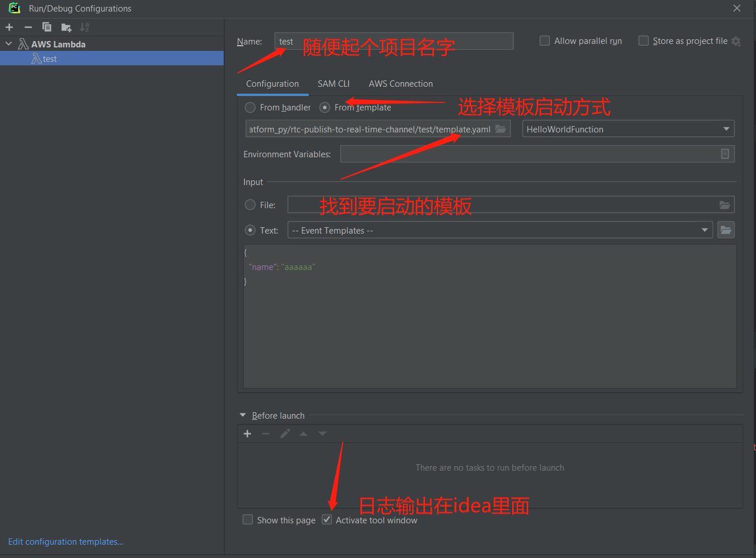Collapse the AWS Lambda tree node
Image resolution: width=756 pixels, height=558 pixels.
(x=9, y=44)
